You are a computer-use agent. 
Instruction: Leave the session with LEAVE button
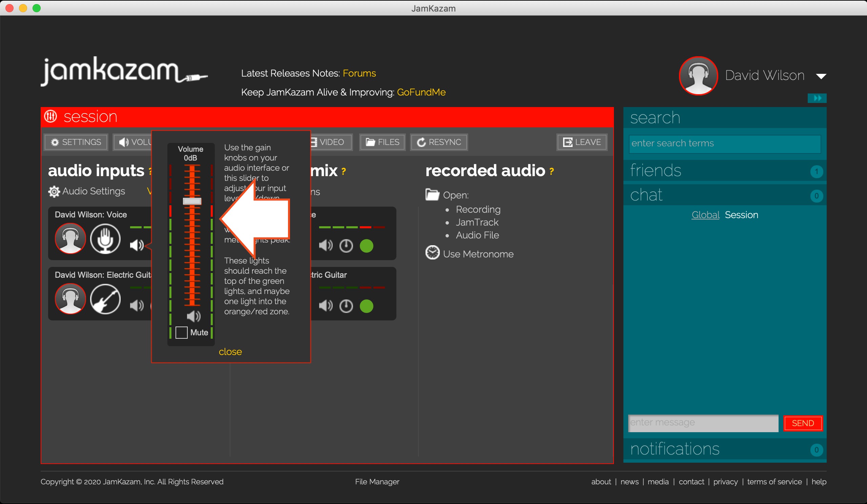pyautogui.click(x=582, y=142)
